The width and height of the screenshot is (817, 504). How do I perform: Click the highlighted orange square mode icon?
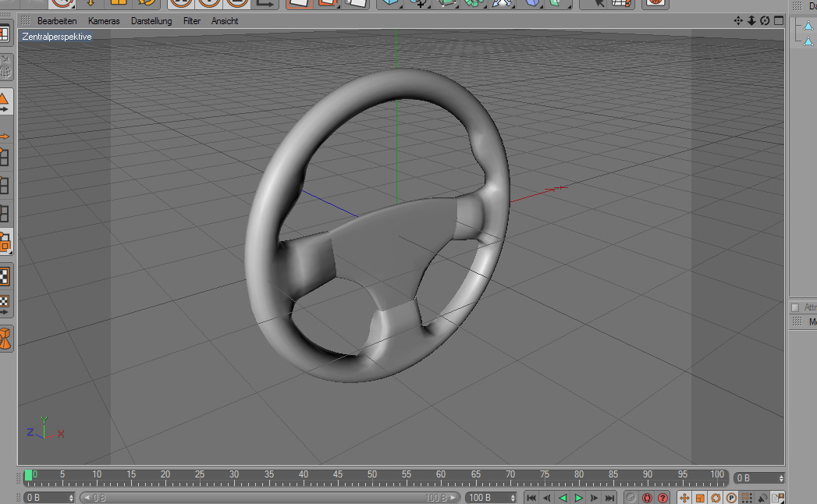[5, 243]
